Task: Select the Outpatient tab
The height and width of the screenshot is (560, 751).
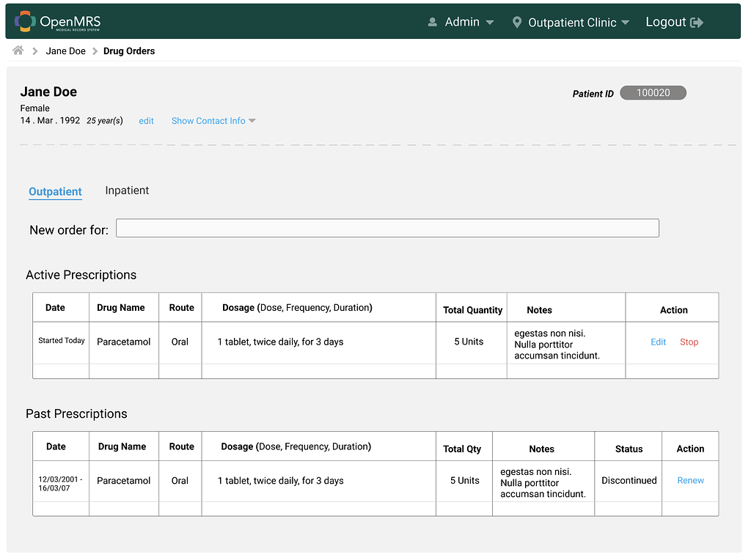Action: pyautogui.click(x=55, y=191)
